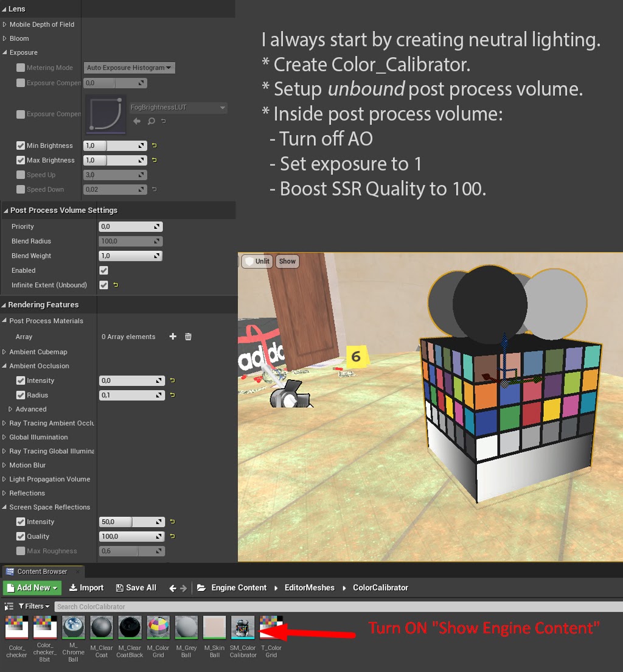The height and width of the screenshot is (672, 623).
Task: Reset Screen Space Reflections Intensity to default
Action: point(172,522)
